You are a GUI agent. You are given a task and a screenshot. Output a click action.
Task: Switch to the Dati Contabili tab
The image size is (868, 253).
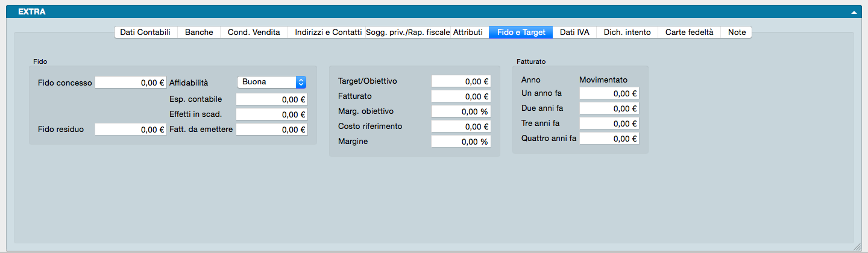[145, 33]
